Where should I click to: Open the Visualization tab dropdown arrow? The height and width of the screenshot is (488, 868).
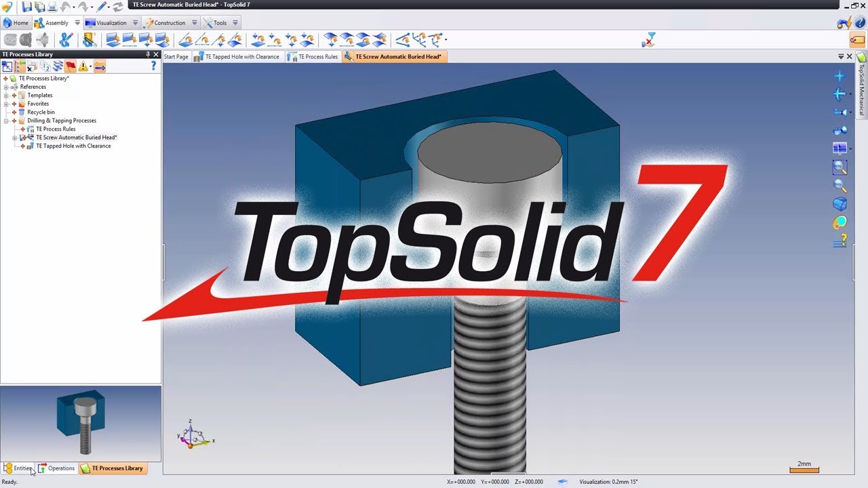(x=135, y=22)
